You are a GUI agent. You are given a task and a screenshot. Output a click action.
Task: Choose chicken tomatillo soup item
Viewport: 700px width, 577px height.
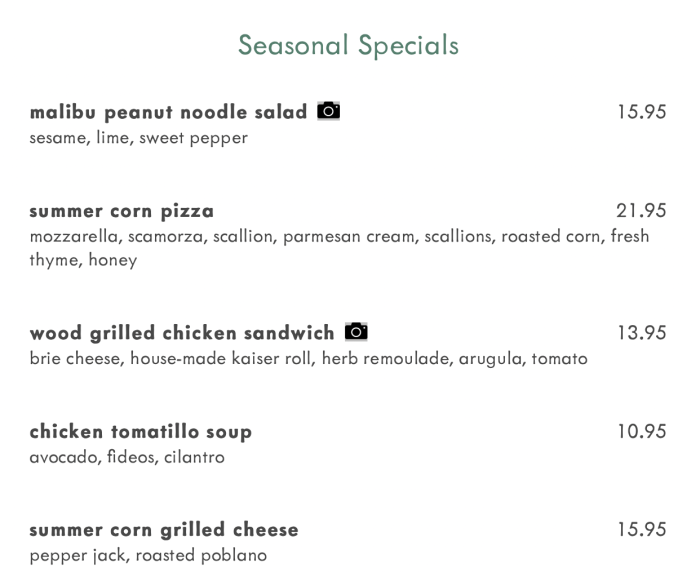click(x=140, y=431)
